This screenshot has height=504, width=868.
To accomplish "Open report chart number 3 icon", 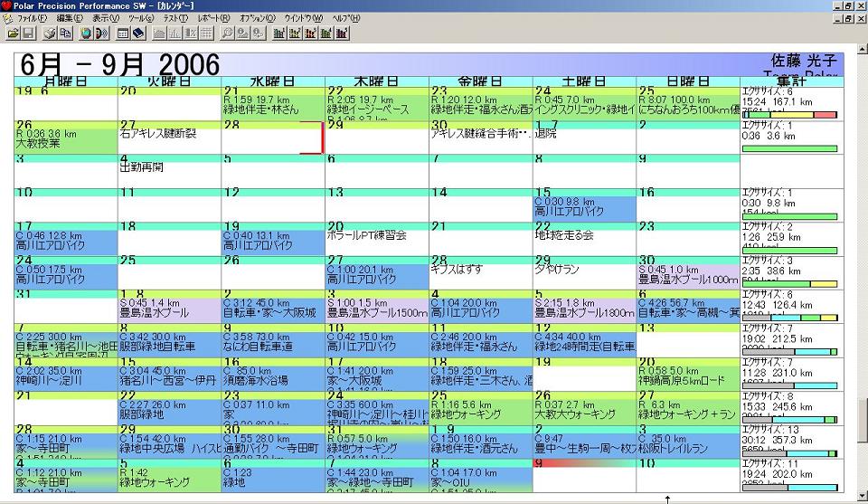I will click(x=310, y=33).
